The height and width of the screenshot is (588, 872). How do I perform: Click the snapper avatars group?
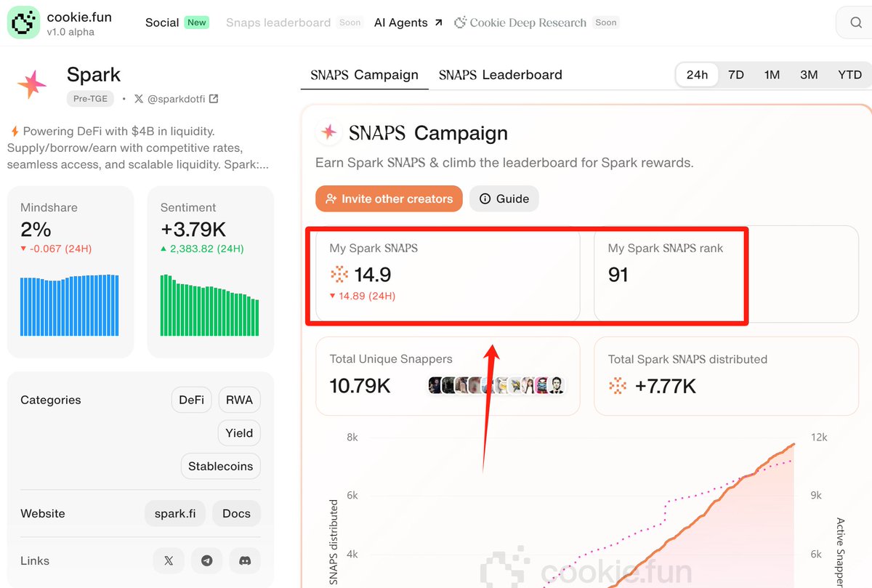tap(496, 386)
